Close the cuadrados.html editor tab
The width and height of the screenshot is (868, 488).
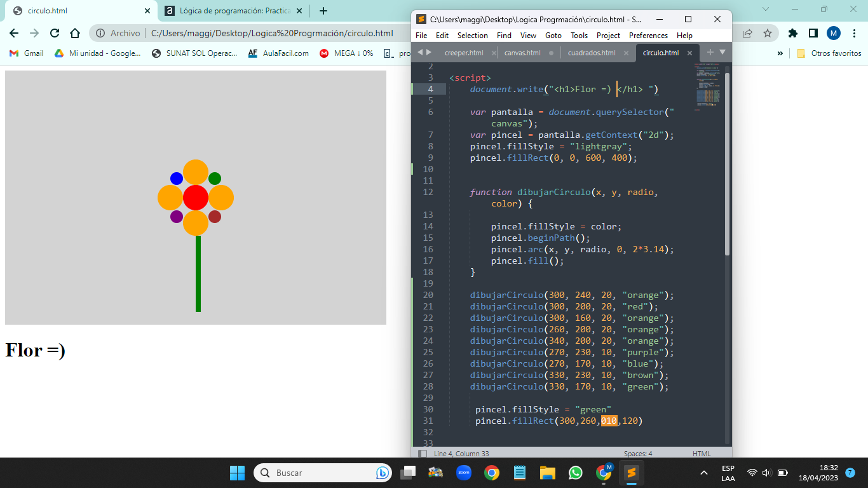click(626, 53)
